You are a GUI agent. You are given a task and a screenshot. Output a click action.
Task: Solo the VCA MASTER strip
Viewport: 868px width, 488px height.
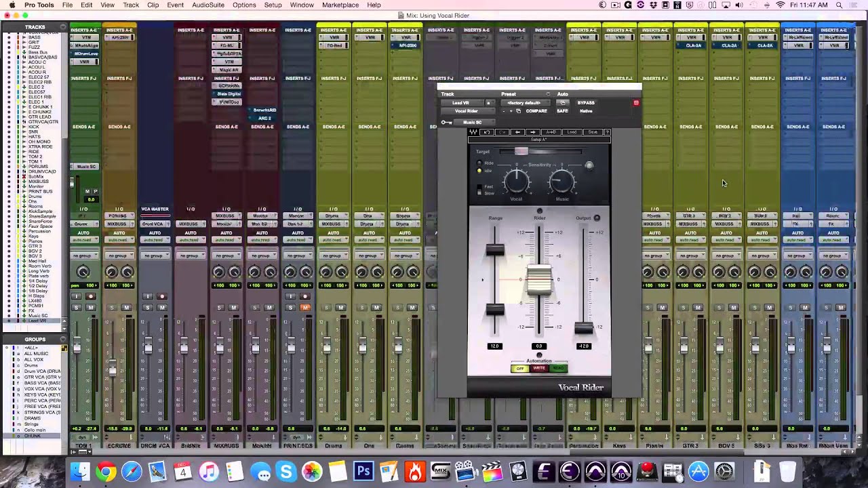click(x=148, y=308)
